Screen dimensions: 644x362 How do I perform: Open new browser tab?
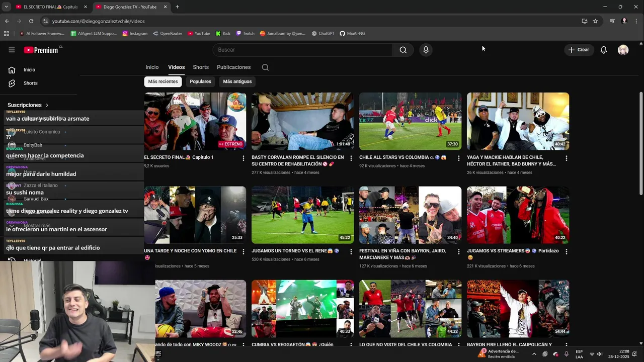[177, 7]
